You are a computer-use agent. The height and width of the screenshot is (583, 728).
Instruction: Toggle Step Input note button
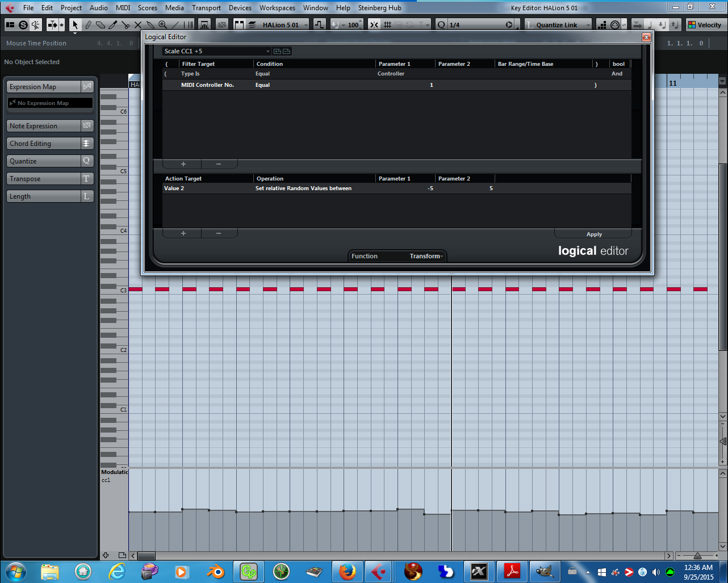click(x=603, y=25)
